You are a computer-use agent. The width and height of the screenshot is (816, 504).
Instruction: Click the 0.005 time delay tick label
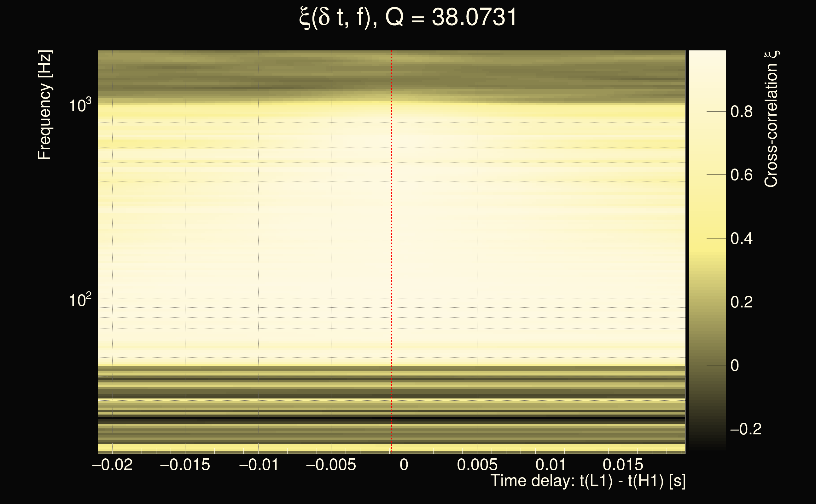click(x=477, y=465)
